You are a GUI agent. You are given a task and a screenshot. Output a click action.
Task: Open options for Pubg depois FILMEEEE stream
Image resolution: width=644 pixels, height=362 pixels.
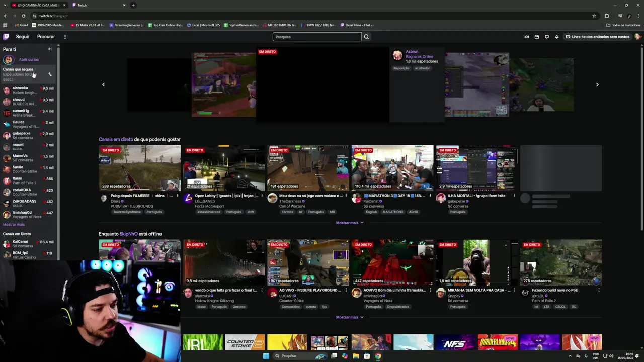point(177,196)
